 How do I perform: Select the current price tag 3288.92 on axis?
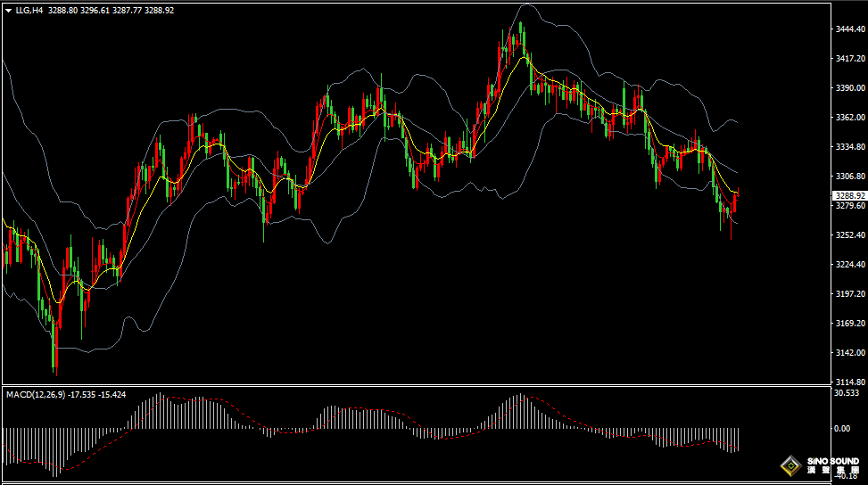coord(848,195)
